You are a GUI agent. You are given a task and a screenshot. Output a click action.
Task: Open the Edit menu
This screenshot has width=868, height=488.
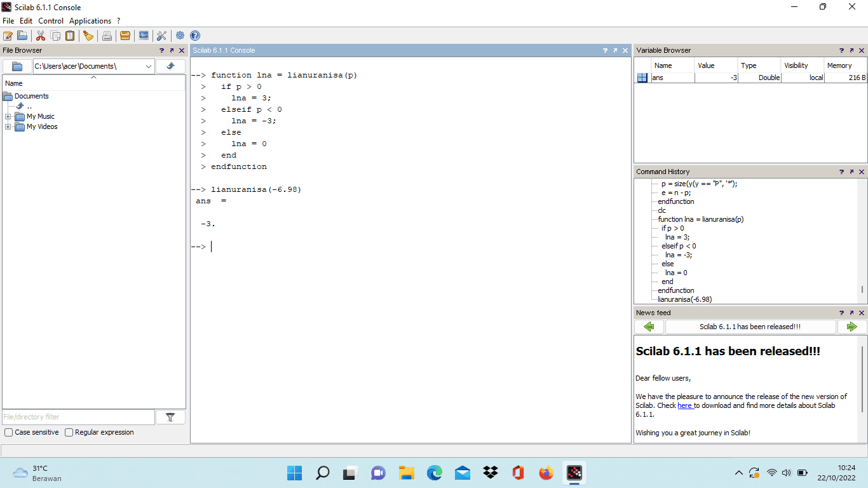(x=26, y=21)
